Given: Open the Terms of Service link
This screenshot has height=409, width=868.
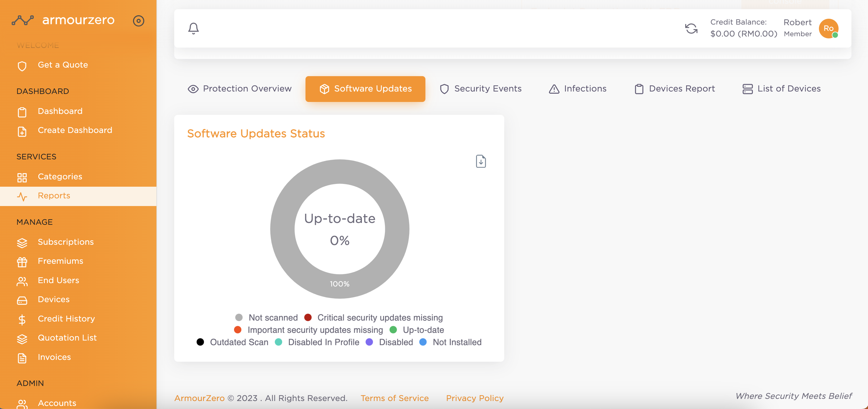Looking at the screenshot, I should (394, 398).
